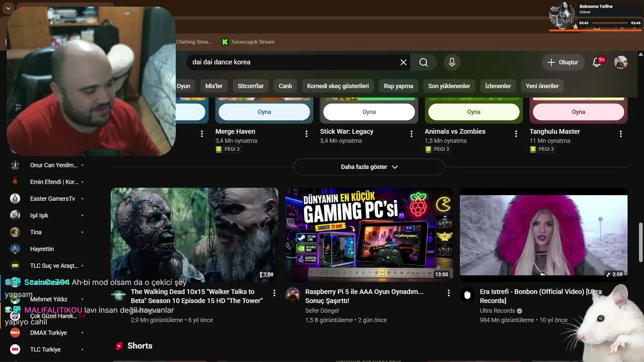Open options menu for Tanghulu Master
Screen dimensions: 644x362
[621, 134]
